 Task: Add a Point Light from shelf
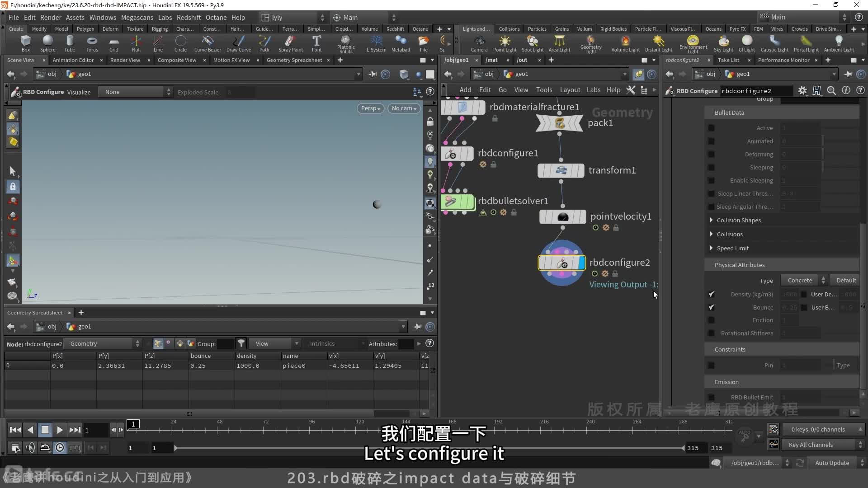click(x=505, y=43)
